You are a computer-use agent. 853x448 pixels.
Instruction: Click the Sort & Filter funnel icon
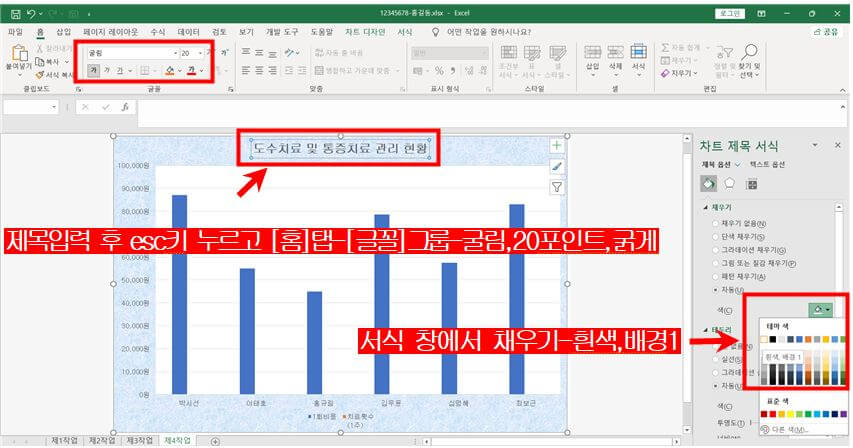point(725,53)
